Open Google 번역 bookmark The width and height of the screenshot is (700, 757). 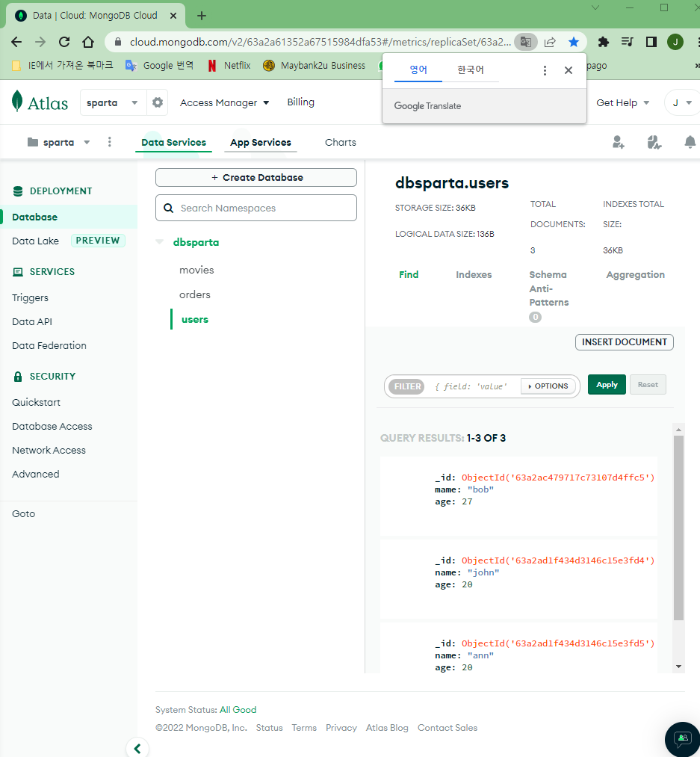point(159,65)
